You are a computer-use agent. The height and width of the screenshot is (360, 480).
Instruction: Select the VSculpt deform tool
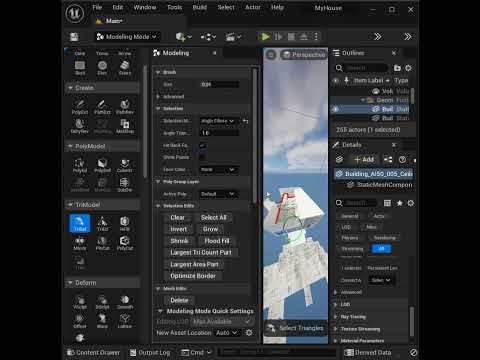[80, 302]
